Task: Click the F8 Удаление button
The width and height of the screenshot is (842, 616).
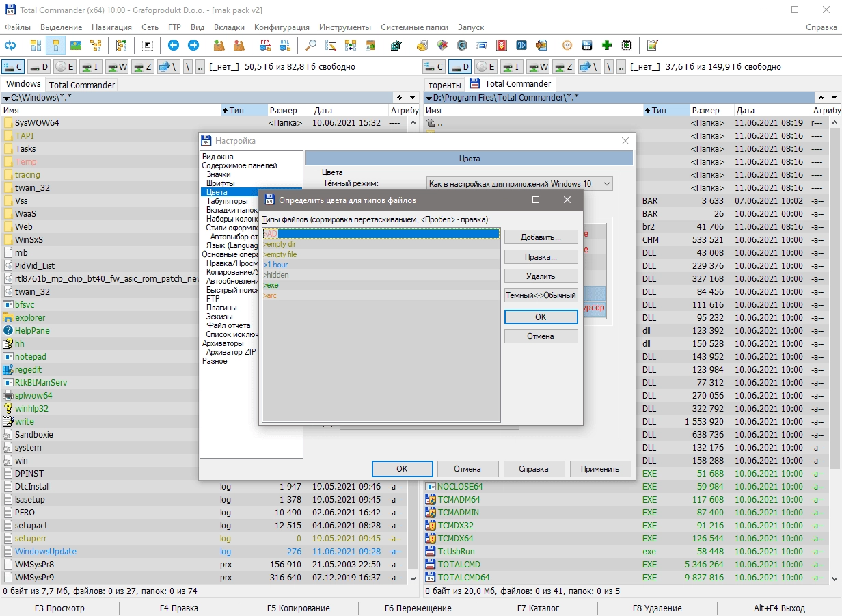Action: tap(657, 608)
